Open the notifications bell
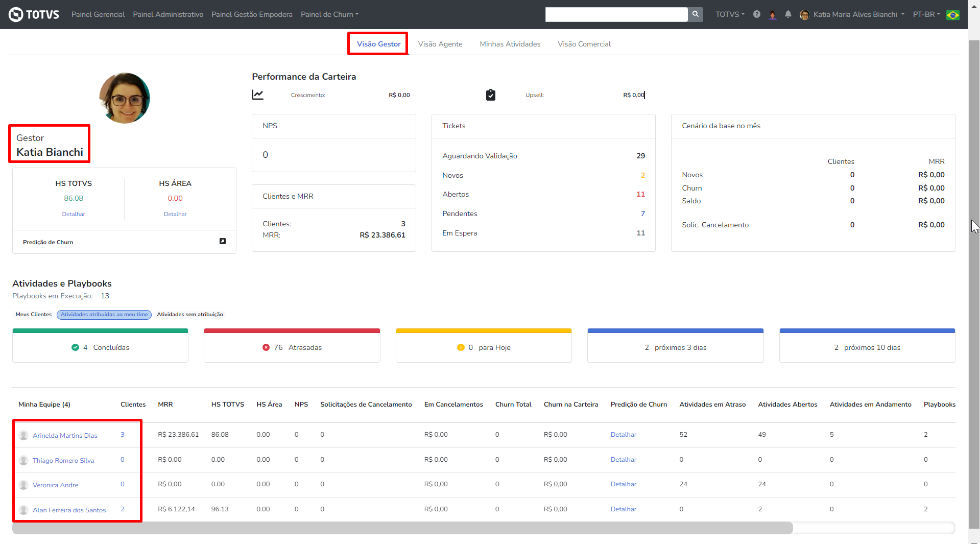This screenshot has width=980, height=544. click(788, 14)
